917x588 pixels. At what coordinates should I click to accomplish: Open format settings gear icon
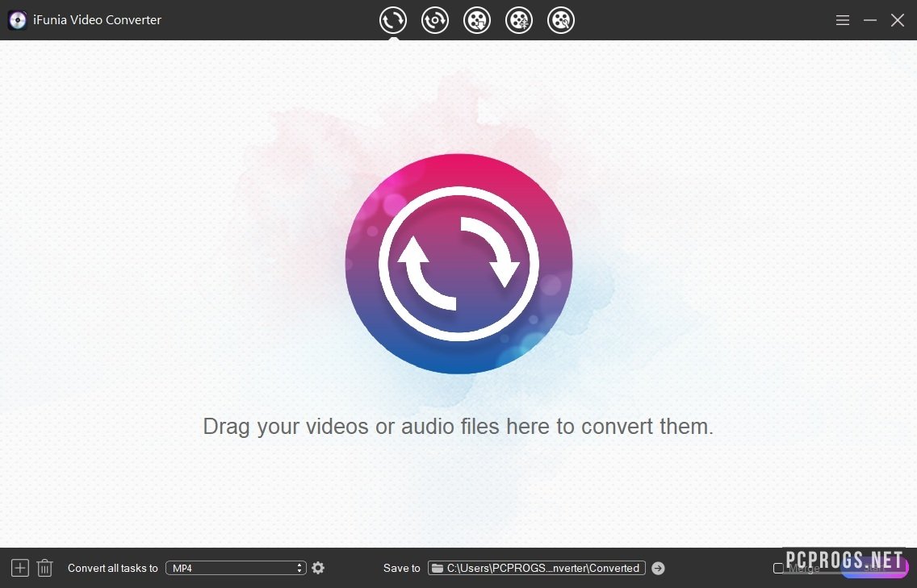[318, 568]
